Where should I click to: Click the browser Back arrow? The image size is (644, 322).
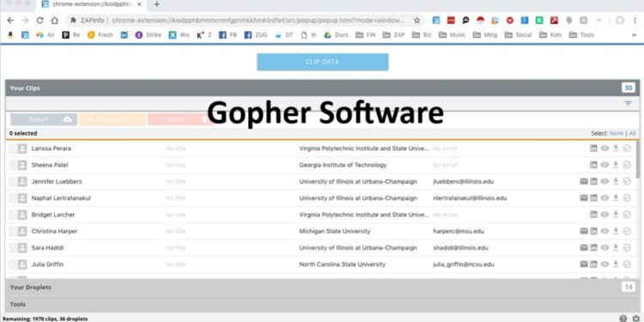pos(10,20)
